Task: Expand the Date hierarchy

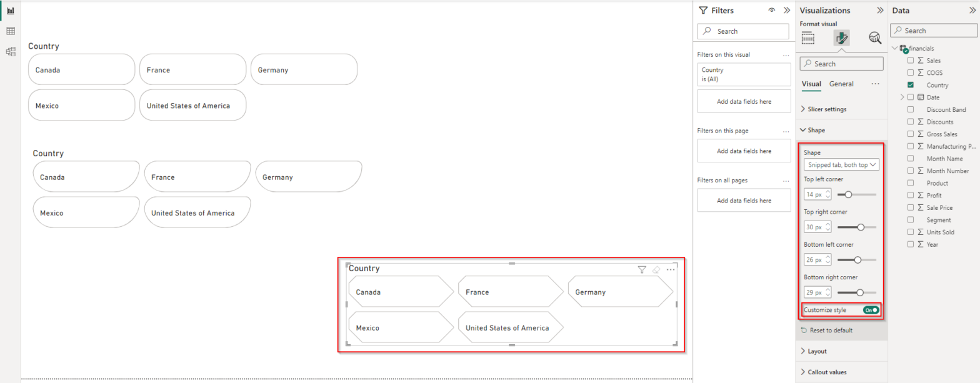Action: pyautogui.click(x=902, y=97)
